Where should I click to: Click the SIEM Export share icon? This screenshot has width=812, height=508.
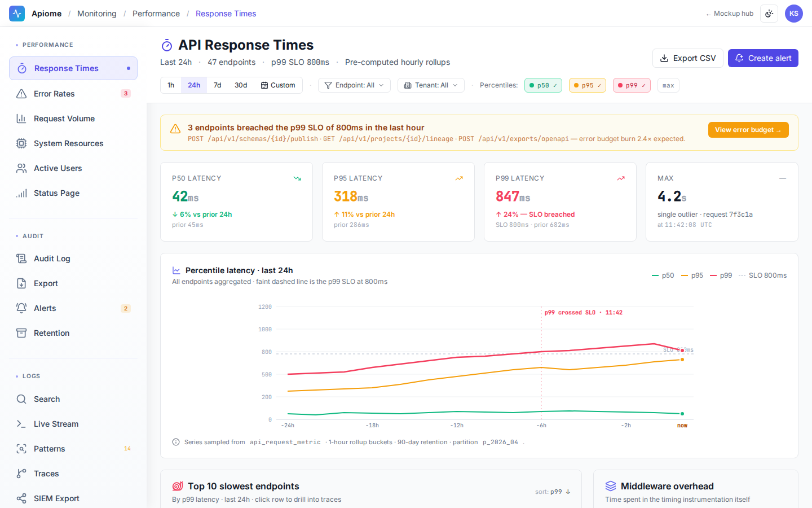coord(21,498)
